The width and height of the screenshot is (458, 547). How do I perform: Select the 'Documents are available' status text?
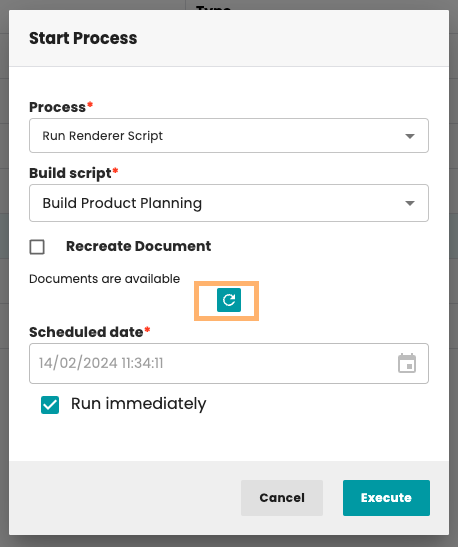(x=105, y=279)
